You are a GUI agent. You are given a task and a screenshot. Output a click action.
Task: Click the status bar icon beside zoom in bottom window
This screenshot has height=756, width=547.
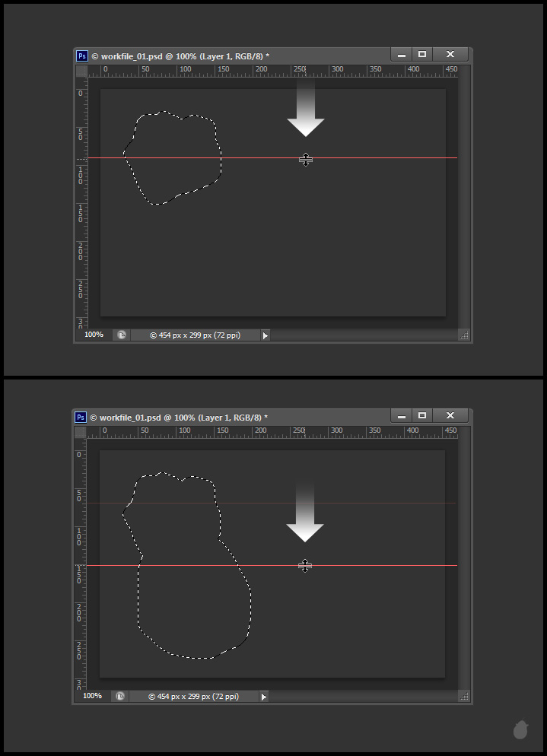pyautogui.click(x=120, y=696)
